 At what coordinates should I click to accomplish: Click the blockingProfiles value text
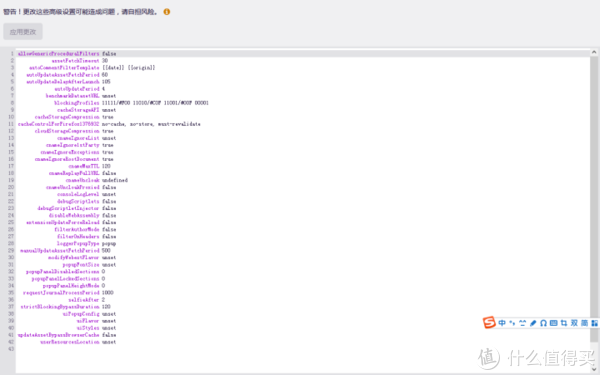pos(155,103)
